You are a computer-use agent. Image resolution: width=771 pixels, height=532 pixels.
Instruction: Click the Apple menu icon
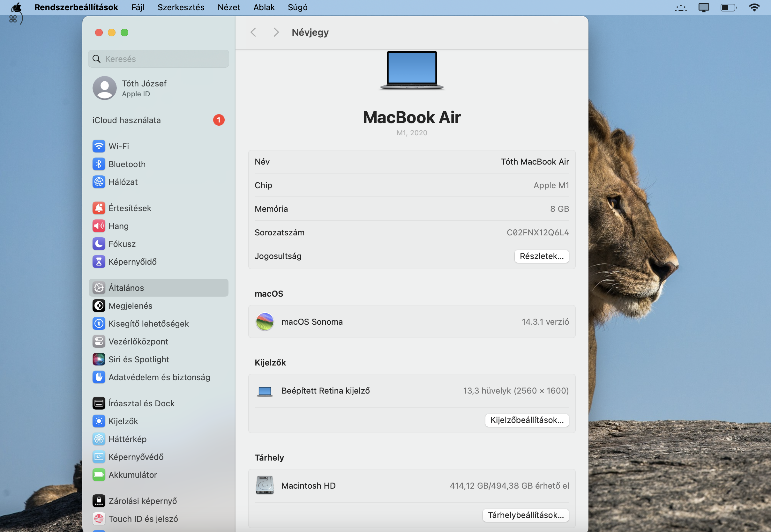(x=16, y=7)
